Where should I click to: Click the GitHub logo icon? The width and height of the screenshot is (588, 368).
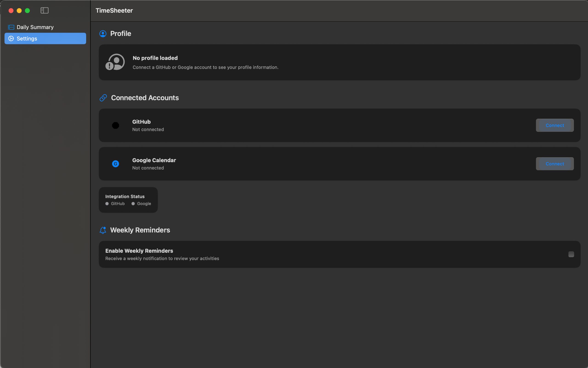click(116, 125)
